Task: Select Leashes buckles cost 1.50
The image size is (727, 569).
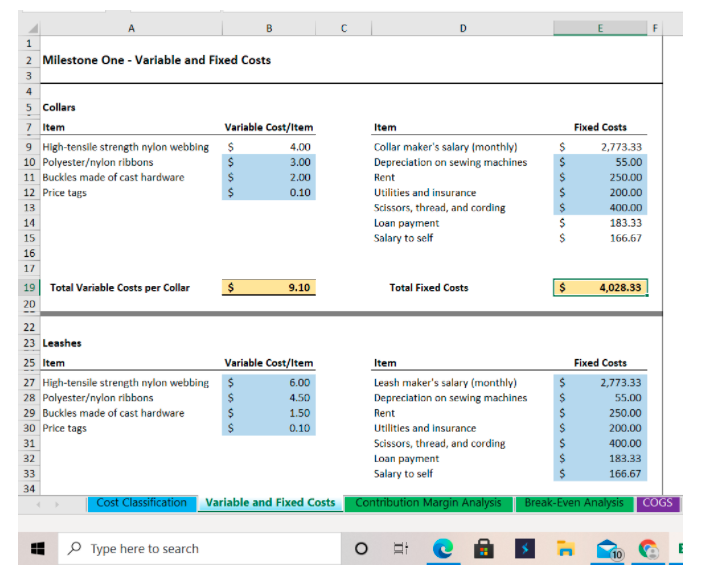Action: (269, 413)
